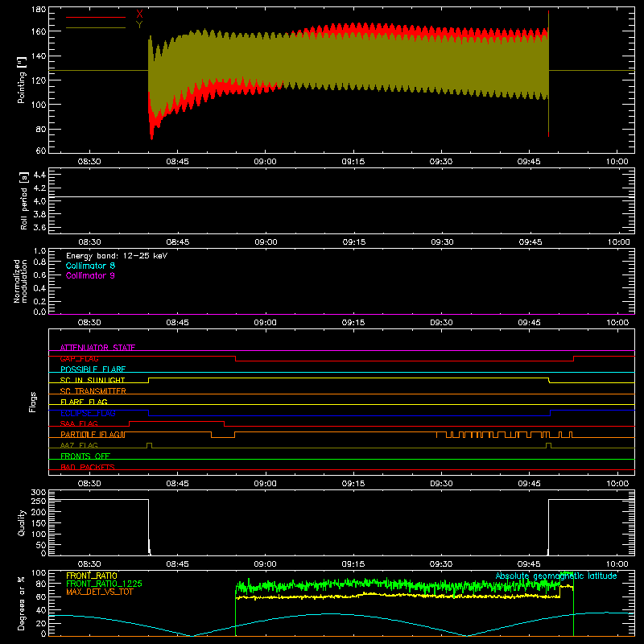Click the 4.0 tick on Roll period axis

[39, 201]
